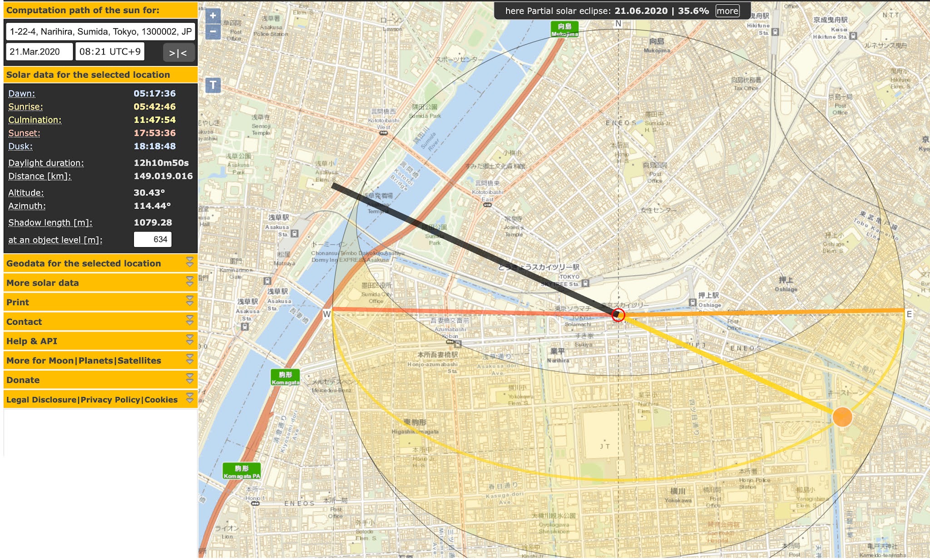930x560 pixels.
Task: Click the time field 08:21 UTC+9
Action: tap(110, 52)
